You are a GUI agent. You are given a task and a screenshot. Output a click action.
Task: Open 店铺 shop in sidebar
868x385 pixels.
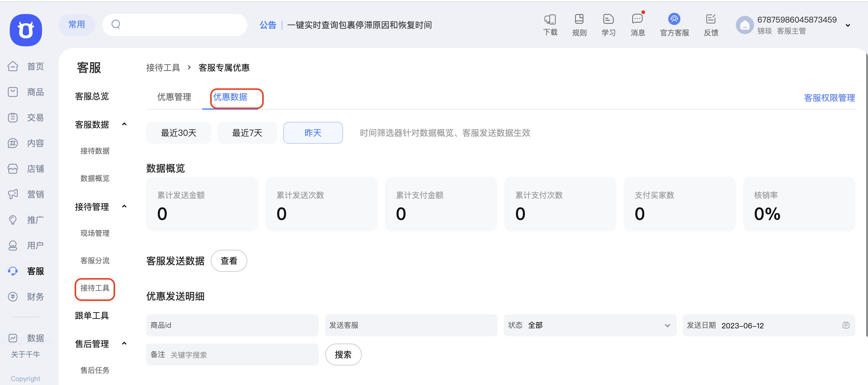pos(26,168)
